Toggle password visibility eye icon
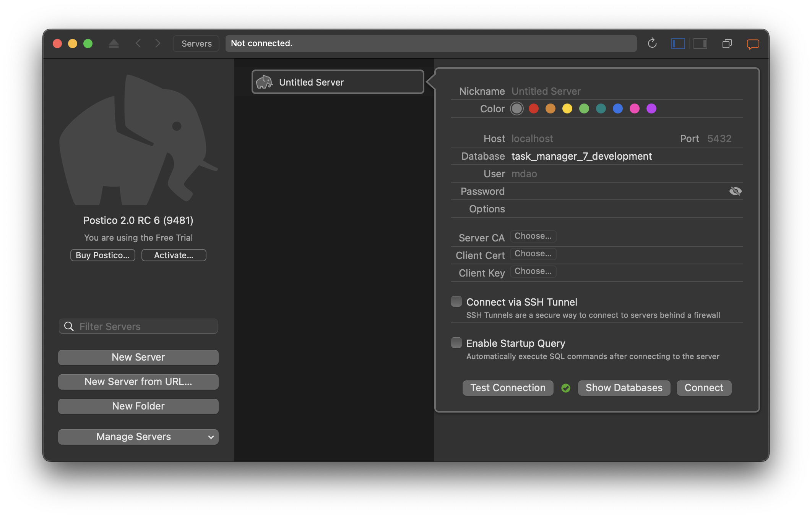The width and height of the screenshot is (812, 518). tap(735, 191)
